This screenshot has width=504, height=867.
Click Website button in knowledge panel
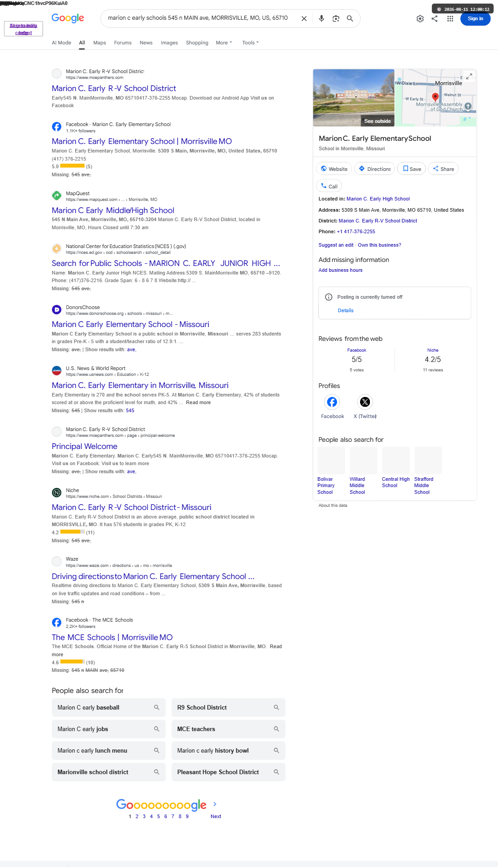[x=334, y=169]
